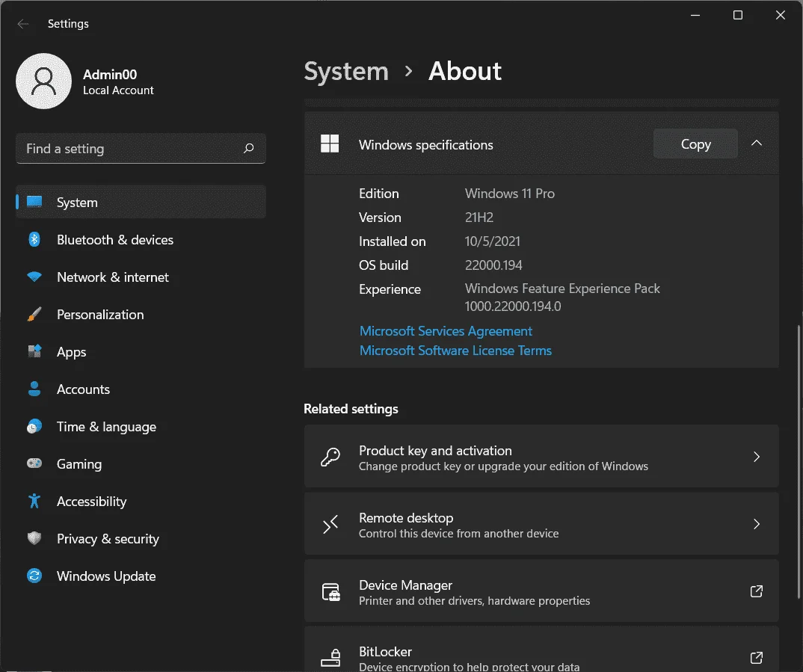Open Bluetooth & devices settings
Viewport: 803px width, 672px height.
click(x=141, y=239)
